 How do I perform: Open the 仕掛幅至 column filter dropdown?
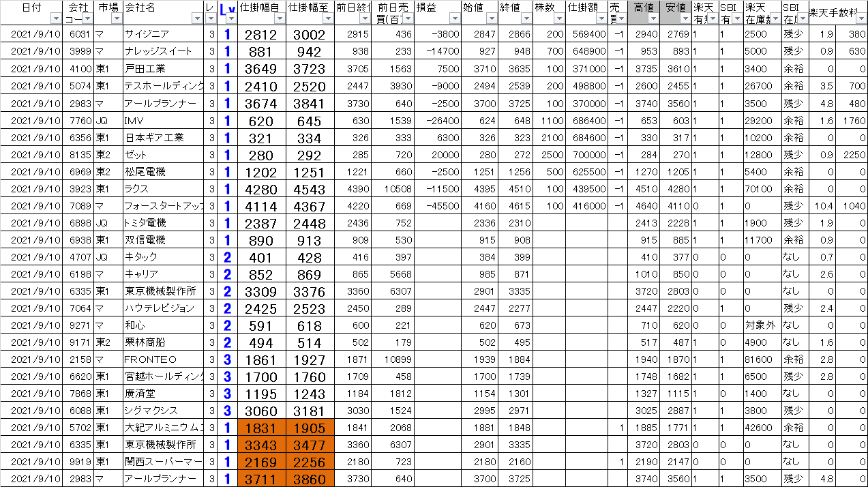click(329, 20)
